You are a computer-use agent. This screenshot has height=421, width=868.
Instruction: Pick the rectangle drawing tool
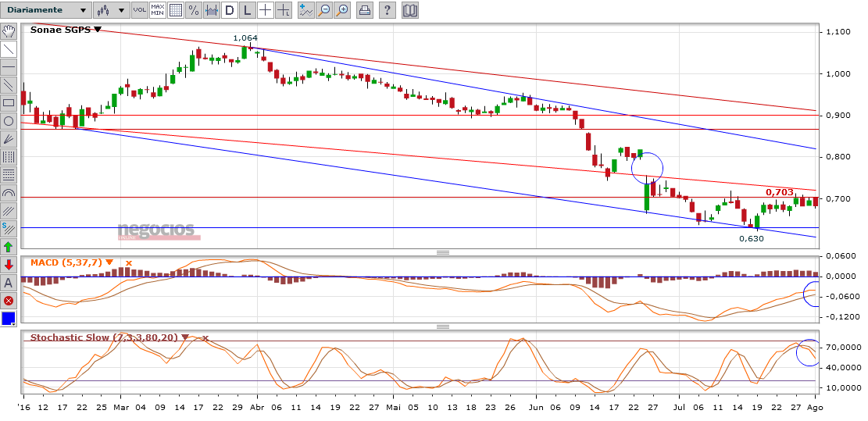pos(9,102)
